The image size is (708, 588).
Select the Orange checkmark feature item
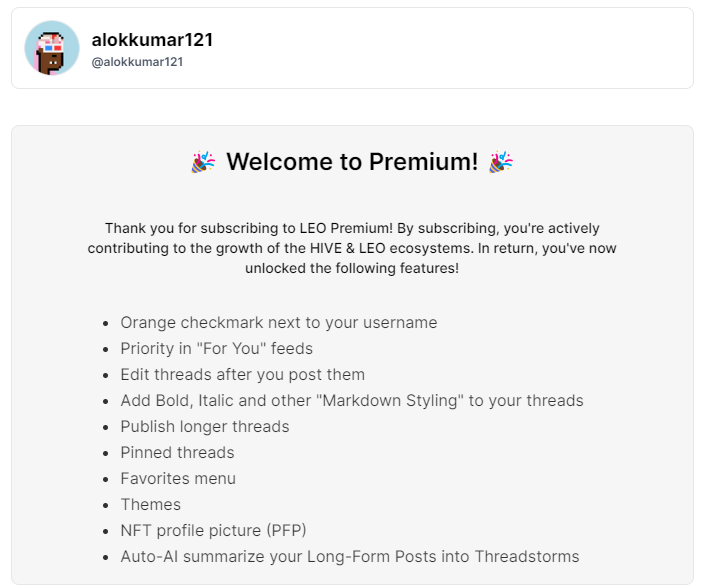[x=279, y=322]
